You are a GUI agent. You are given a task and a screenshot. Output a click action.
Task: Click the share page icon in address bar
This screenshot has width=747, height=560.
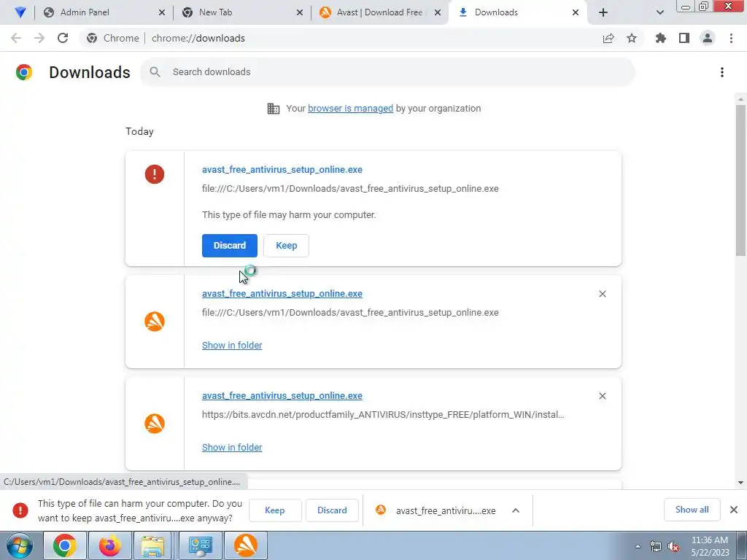point(608,38)
